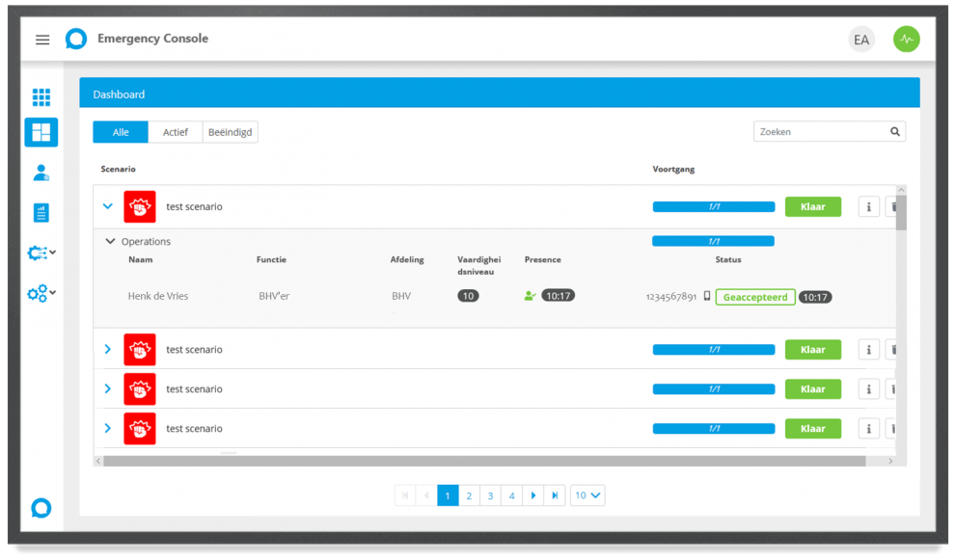Click the green presence person icon
The image size is (956, 560).
[x=530, y=296]
